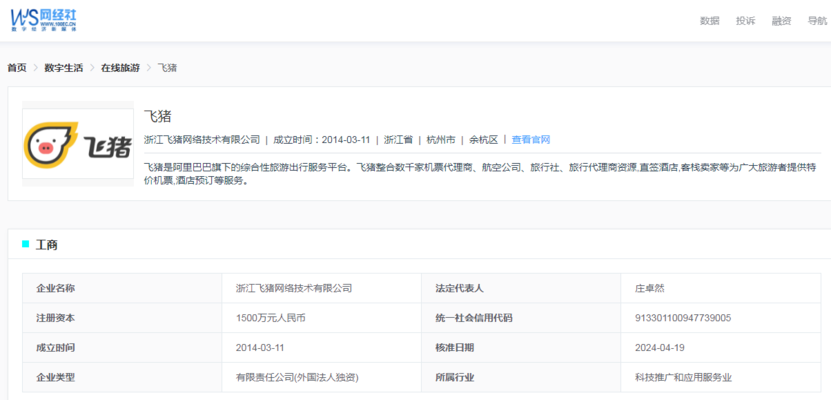This screenshot has height=400, width=831.
Task: Click the 浙江省 location text
Action: (x=400, y=140)
